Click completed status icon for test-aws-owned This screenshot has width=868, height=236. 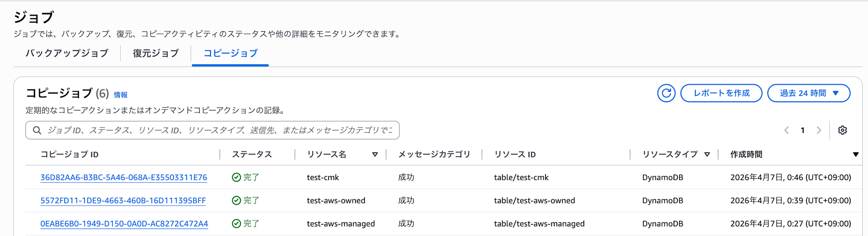pos(237,200)
